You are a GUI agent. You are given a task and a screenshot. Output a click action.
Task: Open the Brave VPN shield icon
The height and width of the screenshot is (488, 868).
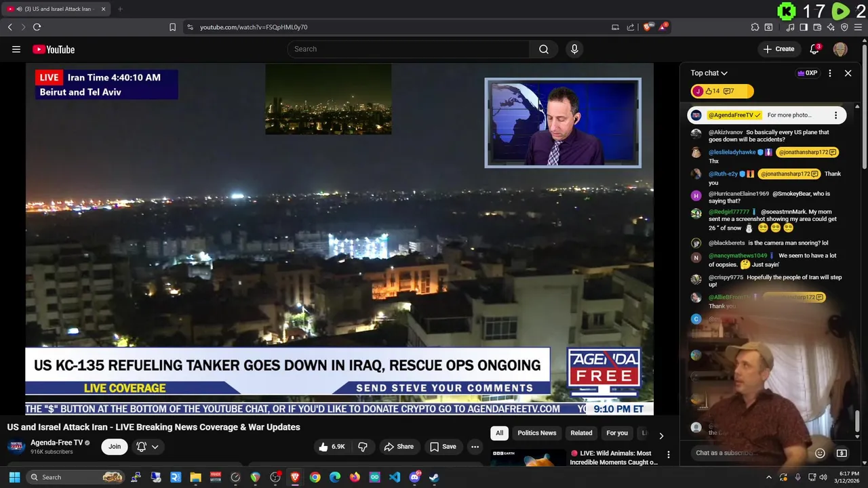pos(844,27)
